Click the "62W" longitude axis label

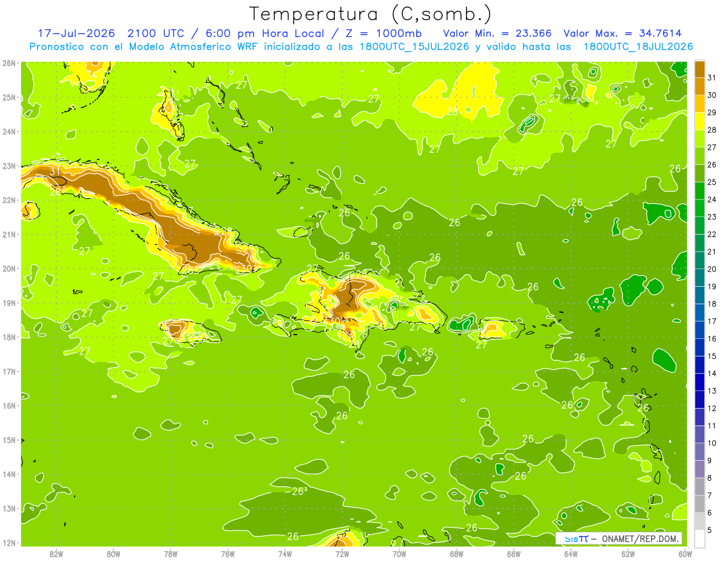click(629, 554)
